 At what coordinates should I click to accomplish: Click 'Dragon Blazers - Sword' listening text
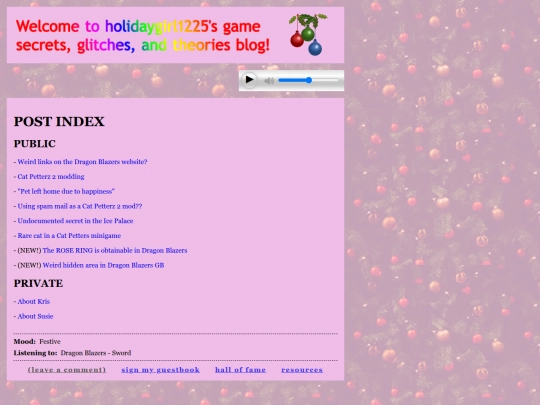pyautogui.click(x=96, y=353)
